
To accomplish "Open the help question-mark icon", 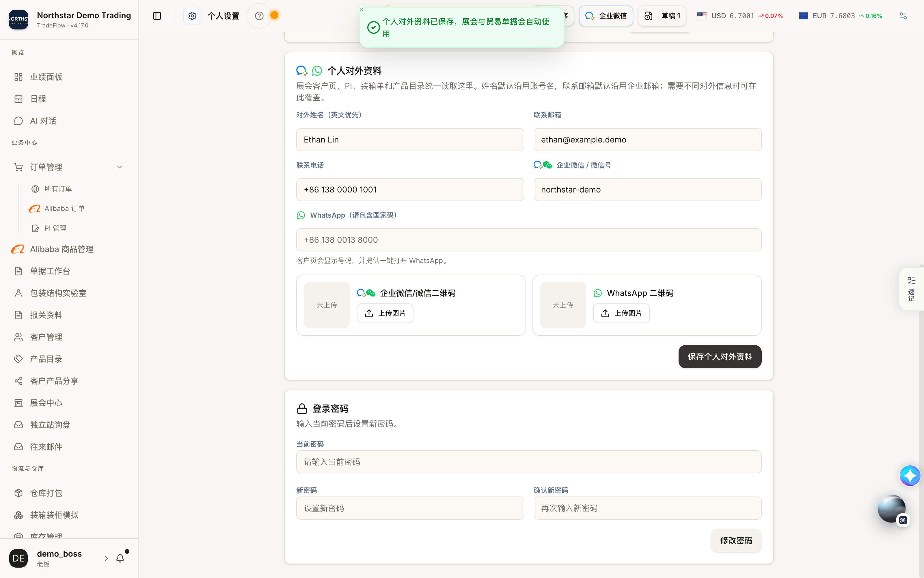I will [x=259, y=16].
